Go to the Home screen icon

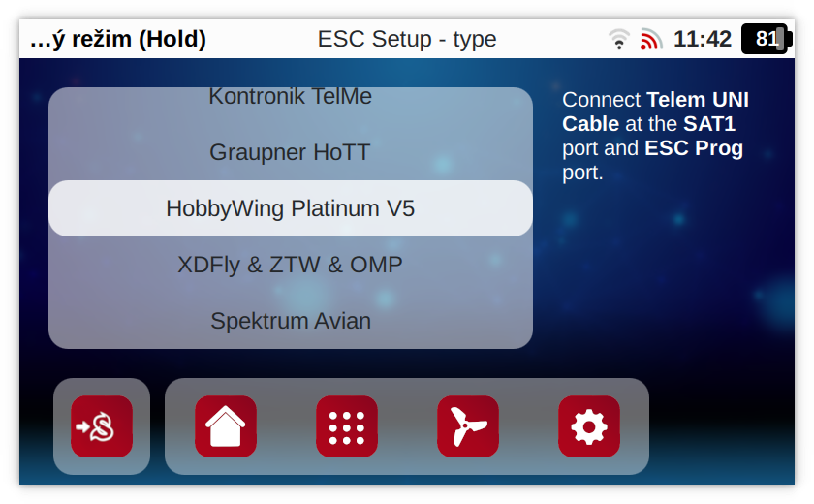tap(226, 426)
